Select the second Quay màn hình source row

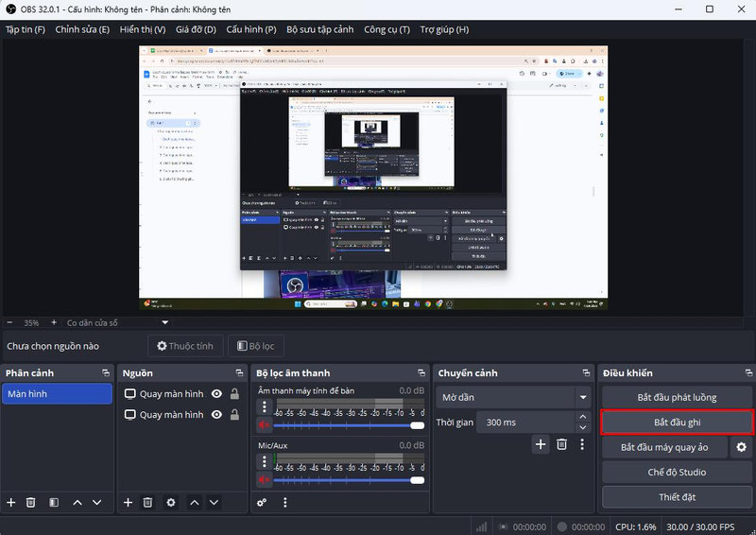(181, 415)
